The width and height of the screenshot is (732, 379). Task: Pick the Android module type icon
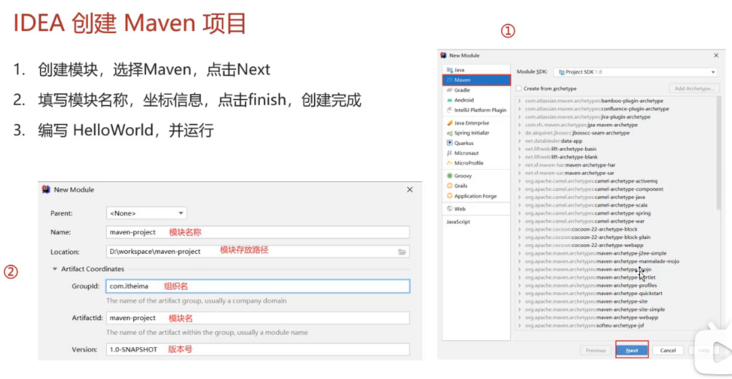coord(450,100)
